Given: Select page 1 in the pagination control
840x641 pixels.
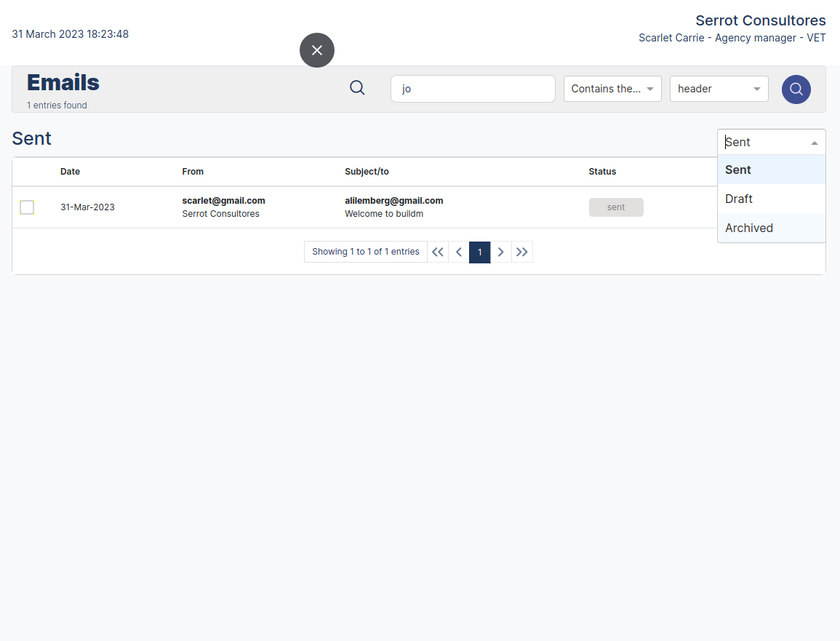Looking at the screenshot, I should click(x=479, y=252).
